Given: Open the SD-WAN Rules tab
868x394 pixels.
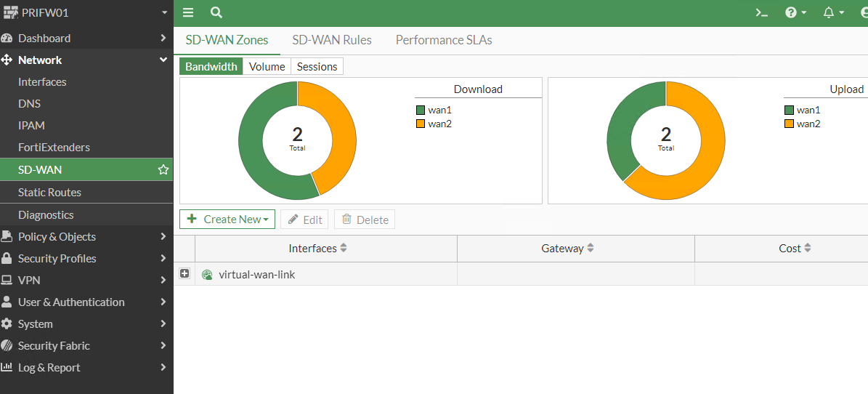Looking at the screenshot, I should point(332,41).
